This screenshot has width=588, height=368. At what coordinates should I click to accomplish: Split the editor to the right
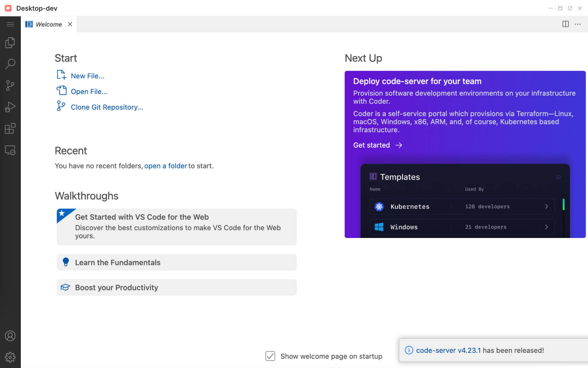(566, 24)
